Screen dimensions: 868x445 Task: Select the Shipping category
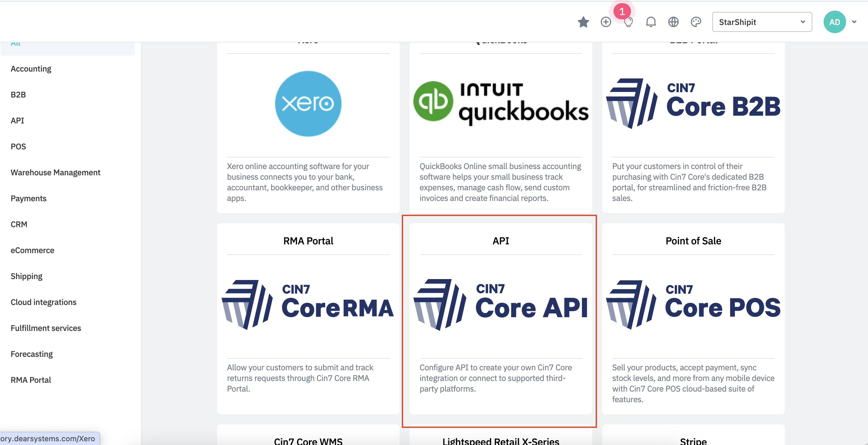(x=27, y=276)
